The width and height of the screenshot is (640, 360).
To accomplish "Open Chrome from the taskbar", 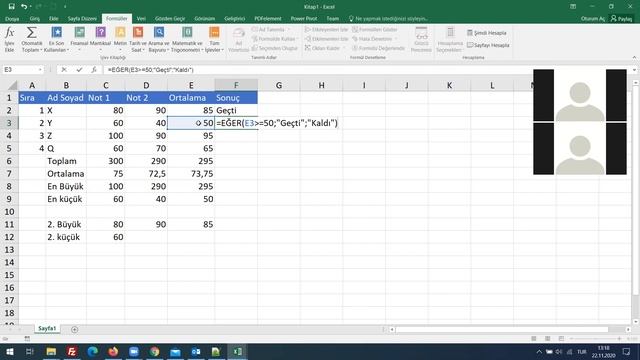I will click(154, 351).
